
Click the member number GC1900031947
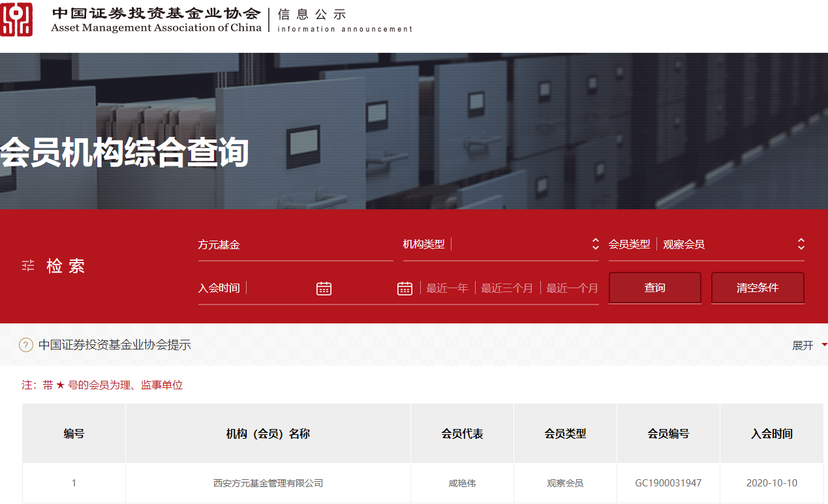(x=669, y=483)
